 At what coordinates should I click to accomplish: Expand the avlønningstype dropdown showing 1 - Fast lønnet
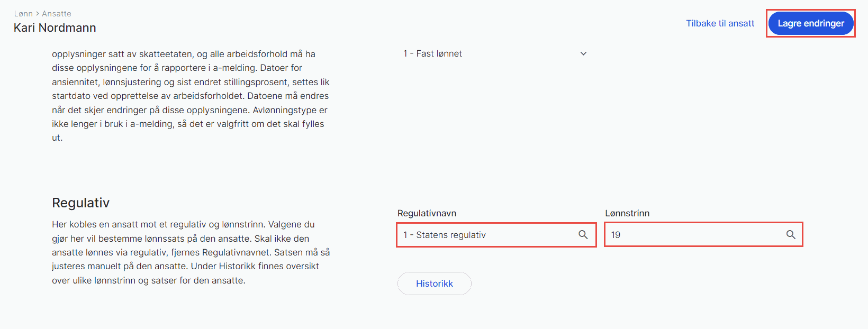583,53
